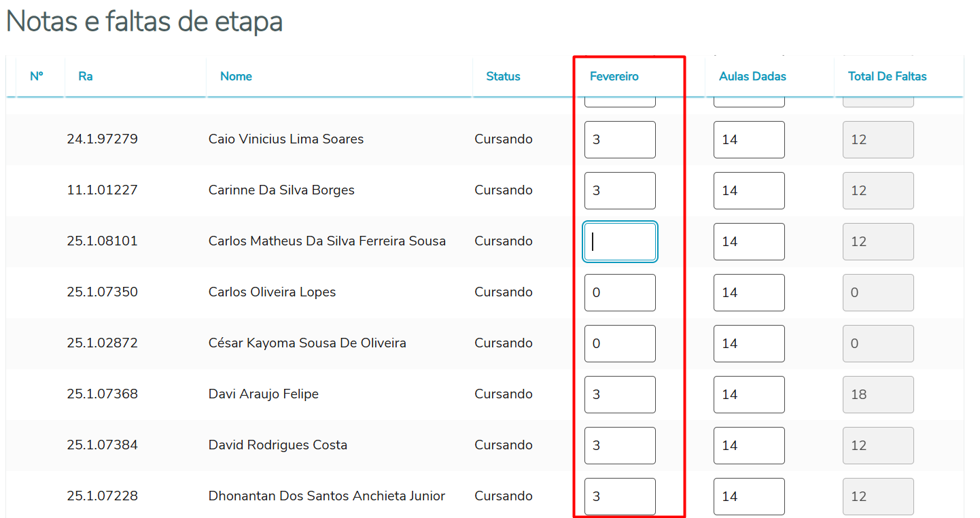This screenshot has width=980, height=518.
Task: Click the Fevereiro column header
Action: [x=614, y=76]
